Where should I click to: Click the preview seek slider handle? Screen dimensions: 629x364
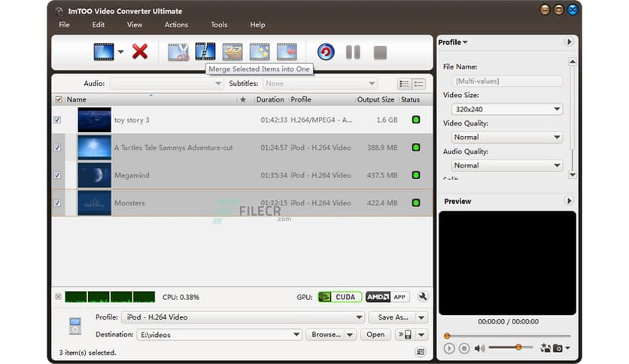pos(447,335)
